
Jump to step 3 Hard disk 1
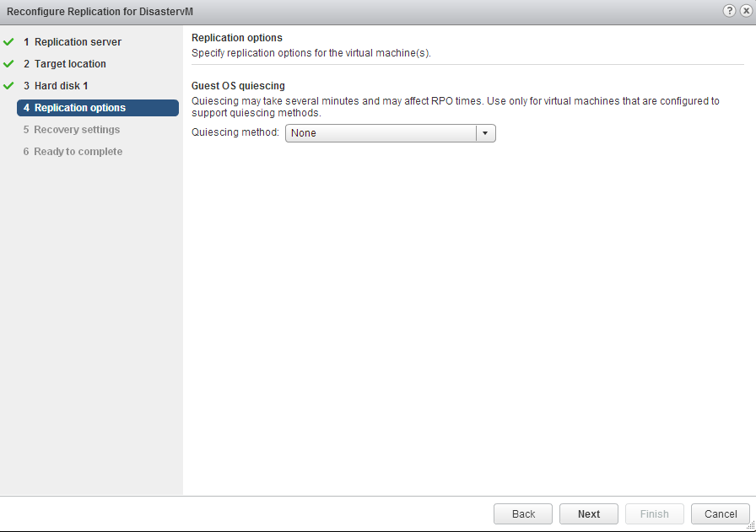tap(56, 86)
